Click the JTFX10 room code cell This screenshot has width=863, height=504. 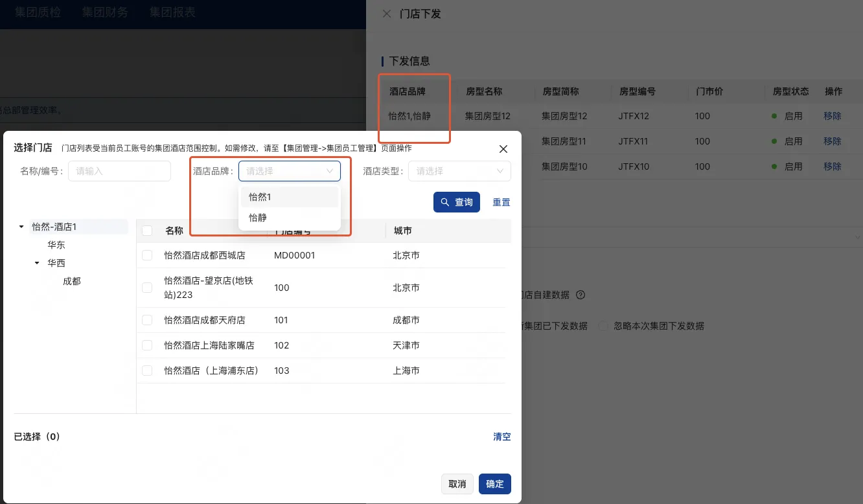(634, 166)
